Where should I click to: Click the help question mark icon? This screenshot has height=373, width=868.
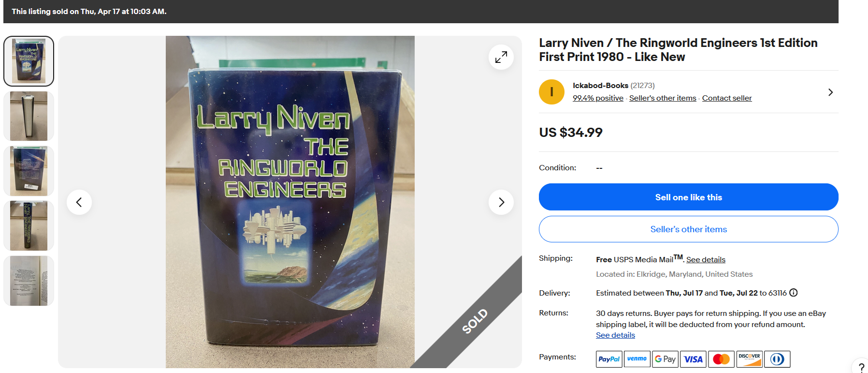click(861, 368)
